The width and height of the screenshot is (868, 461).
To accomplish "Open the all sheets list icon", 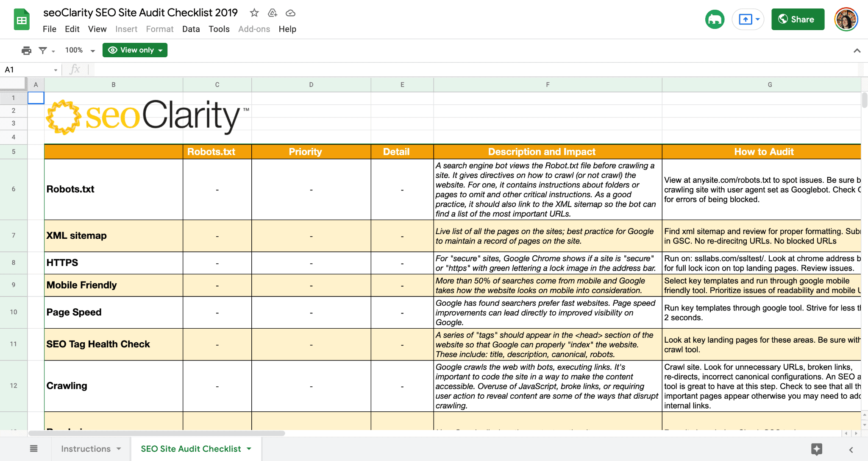I will [34, 449].
